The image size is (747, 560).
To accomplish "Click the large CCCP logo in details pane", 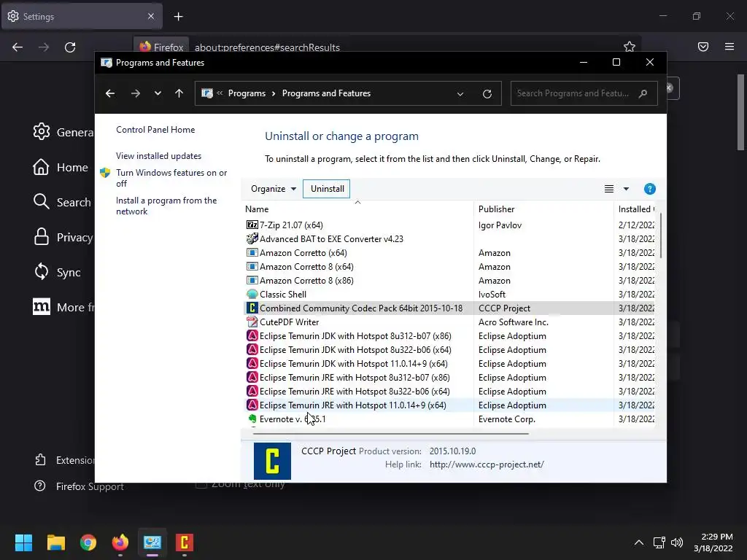I will [x=272, y=461].
